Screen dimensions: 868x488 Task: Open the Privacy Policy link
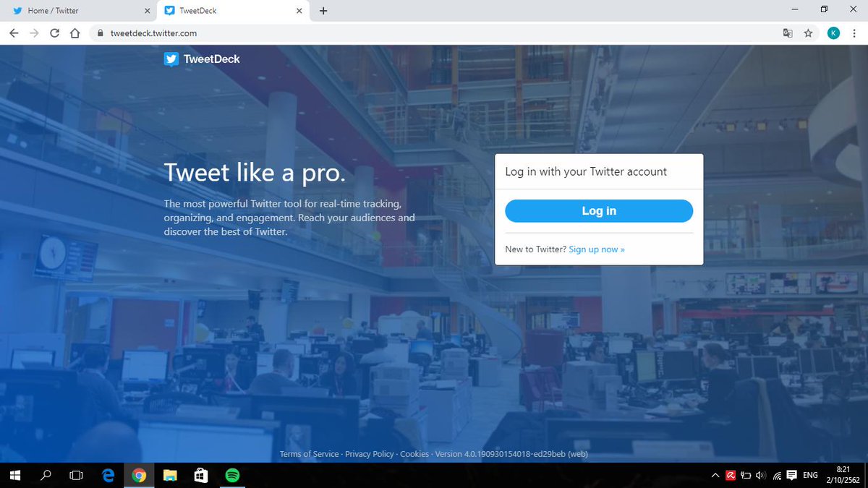[370, 454]
